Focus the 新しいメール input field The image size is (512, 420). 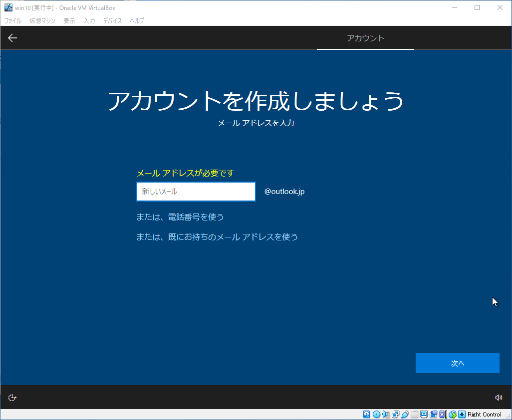coord(196,192)
